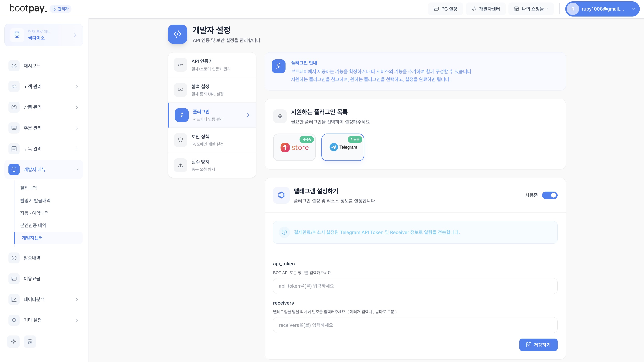The image size is (644, 362).
Task: Click the 플러그인 navigation chevron arrow
Action: pos(248,115)
